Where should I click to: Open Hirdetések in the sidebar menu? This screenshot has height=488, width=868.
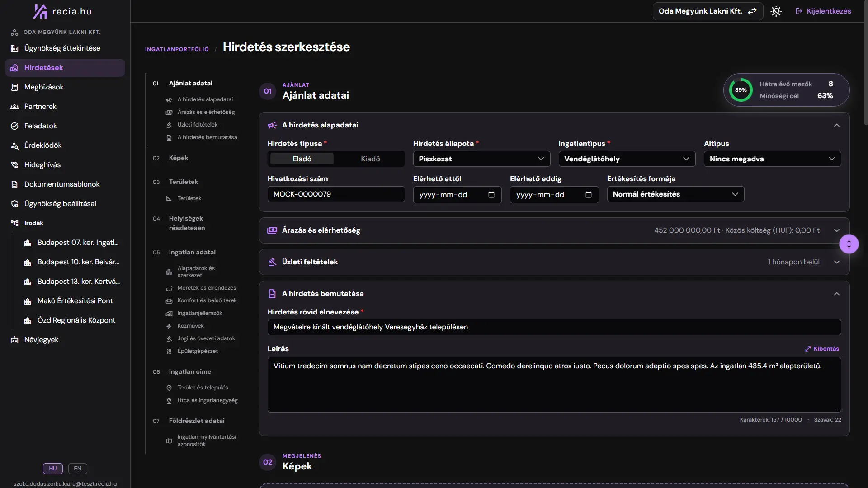(65, 68)
